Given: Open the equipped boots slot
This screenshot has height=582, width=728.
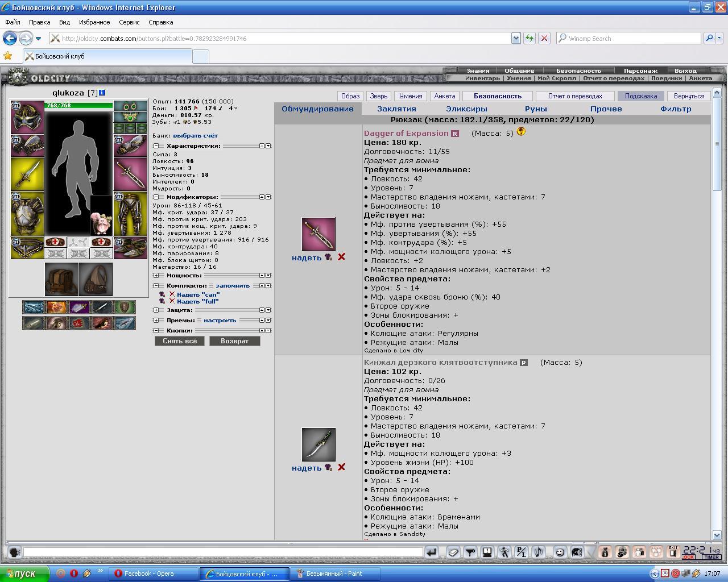Looking at the screenshot, I should 130,248.
